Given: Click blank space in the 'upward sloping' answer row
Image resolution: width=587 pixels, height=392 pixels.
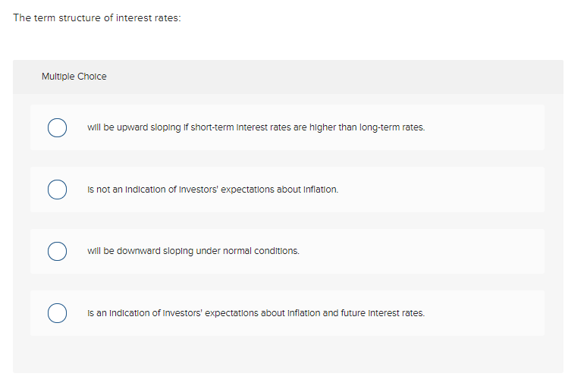Looking at the screenshot, I should (485, 127).
